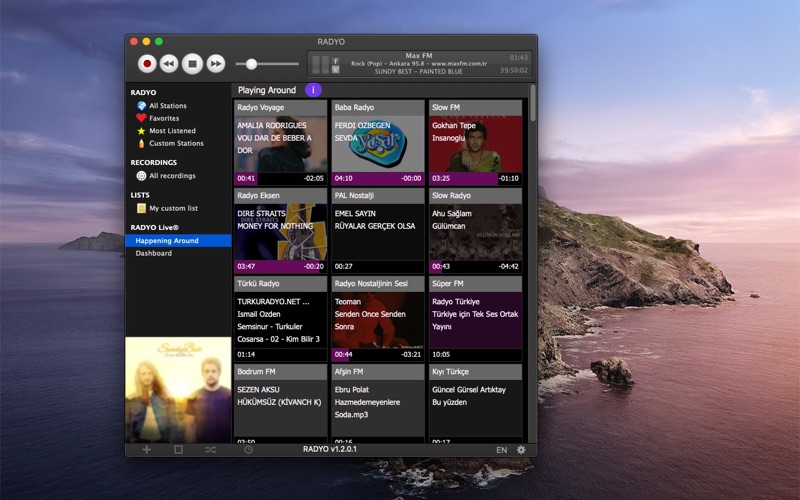The height and width of the screenshot is (500, 800).
Task: Click the vertical scrollbar of station grid
Action: pos(533,103)
